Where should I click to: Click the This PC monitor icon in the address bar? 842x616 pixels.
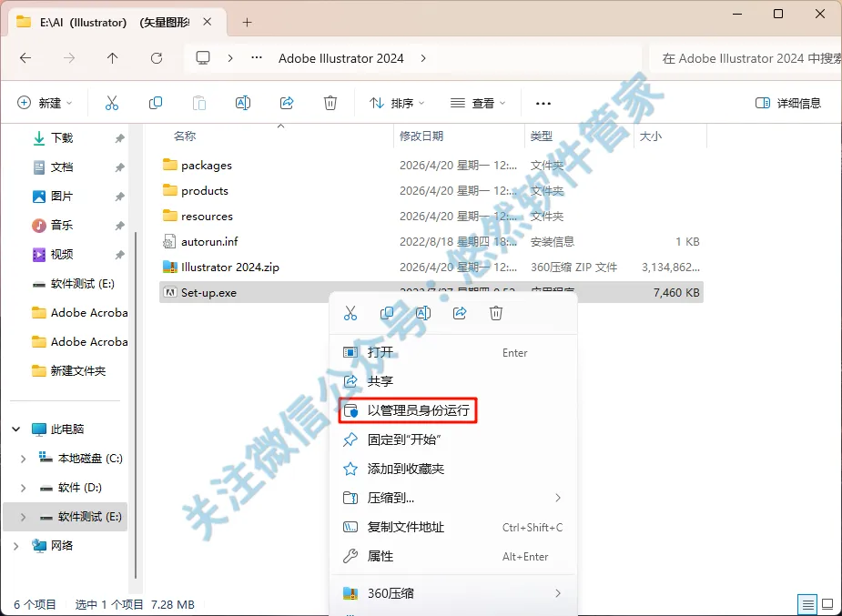(203, 58)
